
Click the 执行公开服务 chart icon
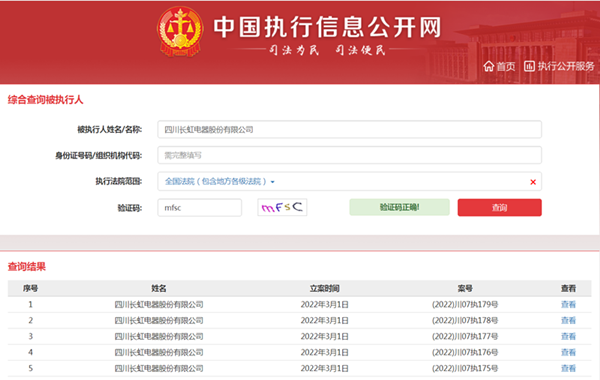pos(529,66)
